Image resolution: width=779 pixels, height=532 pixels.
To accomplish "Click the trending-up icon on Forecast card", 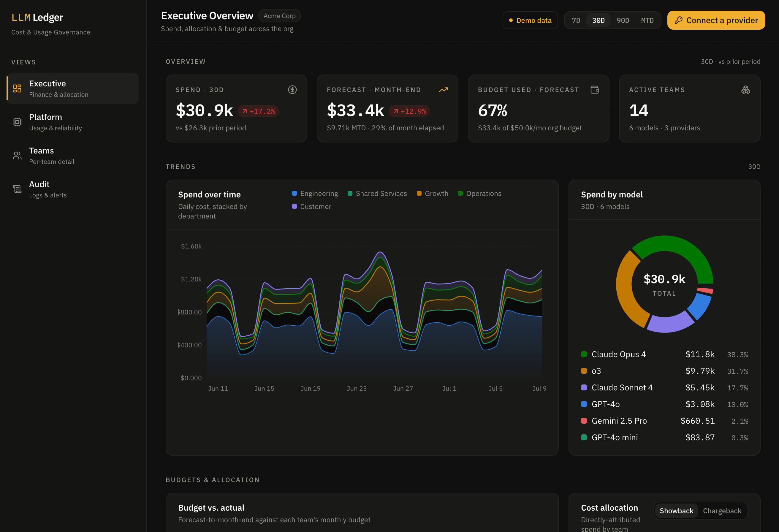I will click(x=444, y=89).
